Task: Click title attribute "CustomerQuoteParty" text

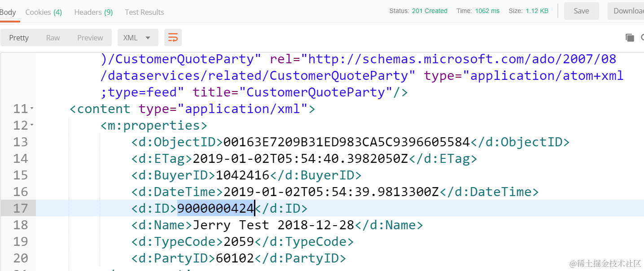Action: (316, 92)
